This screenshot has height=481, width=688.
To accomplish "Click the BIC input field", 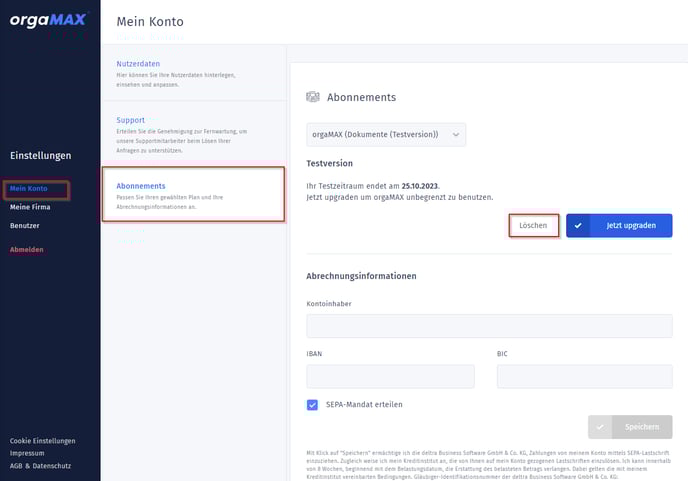I will coord(584,377).
